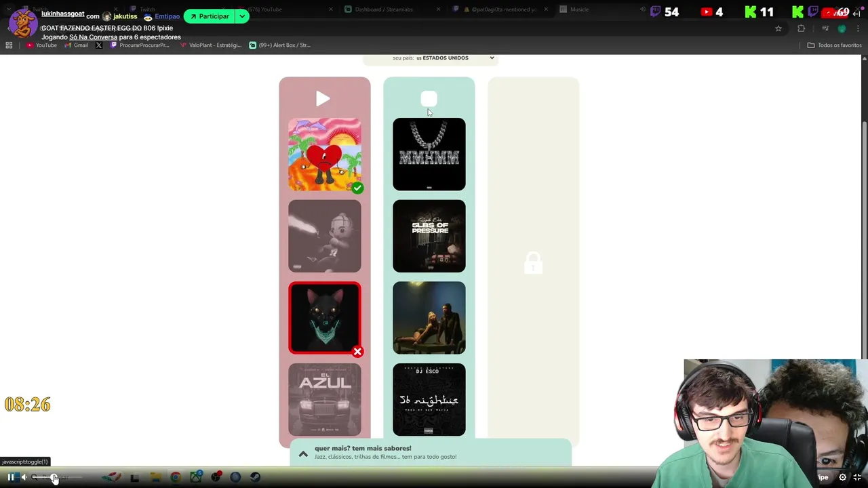Select the red heart album cover

coord(325,155)
